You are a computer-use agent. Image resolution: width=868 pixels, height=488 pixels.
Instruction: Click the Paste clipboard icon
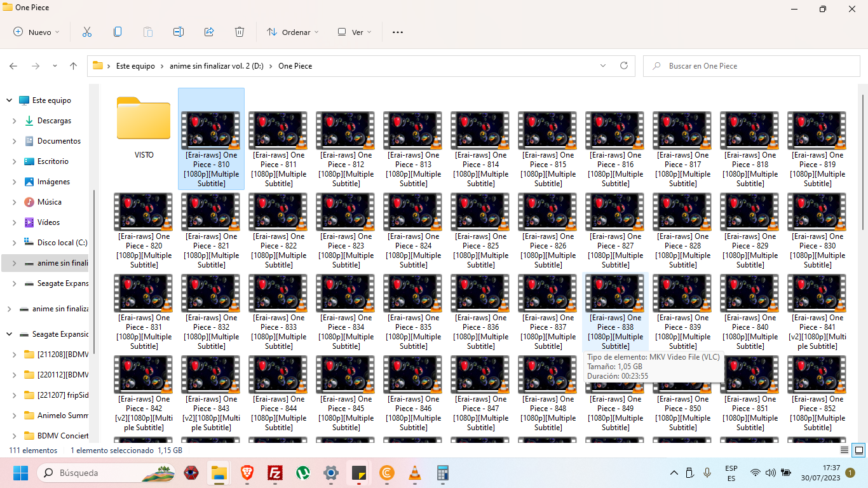[148, 32]
